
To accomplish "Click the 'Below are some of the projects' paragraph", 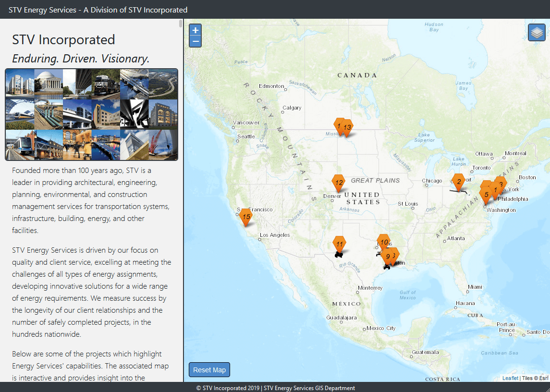I will (x=90, y=366).
